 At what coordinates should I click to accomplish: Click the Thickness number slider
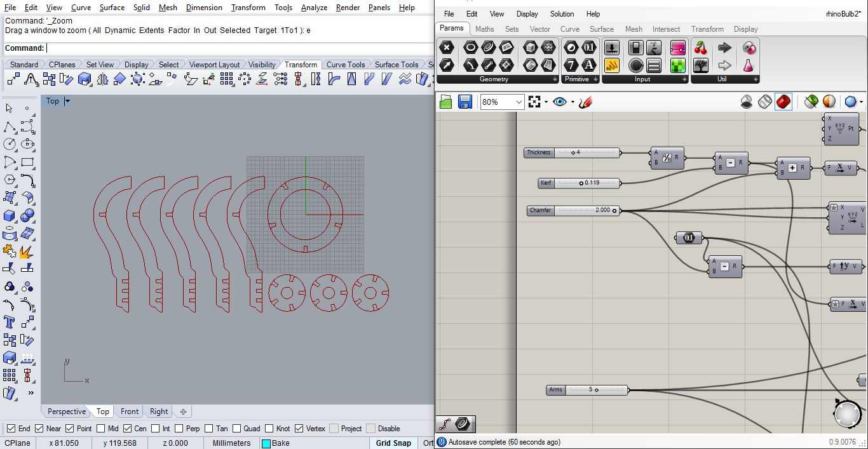(x=572, y=152)
